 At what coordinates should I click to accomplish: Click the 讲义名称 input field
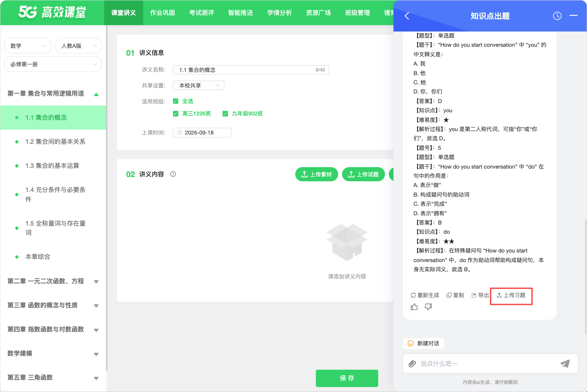[x=251, y=70]
